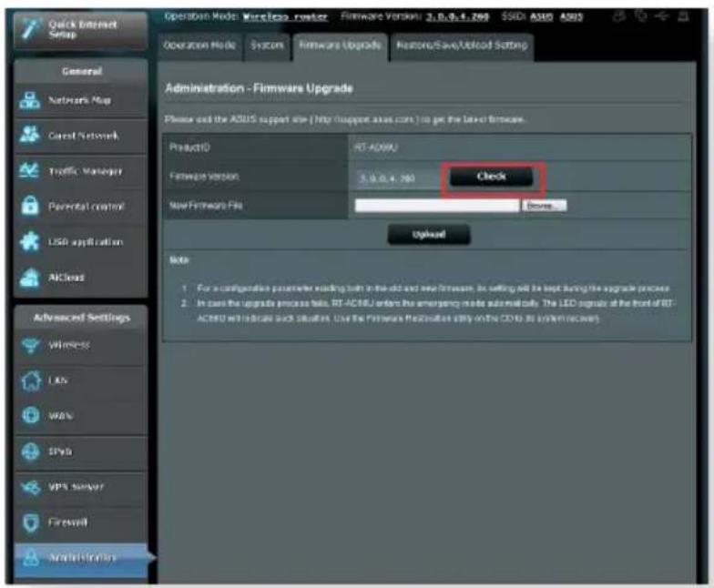
Task: Open Parental Control lock icon
Action: click(29, 206)
